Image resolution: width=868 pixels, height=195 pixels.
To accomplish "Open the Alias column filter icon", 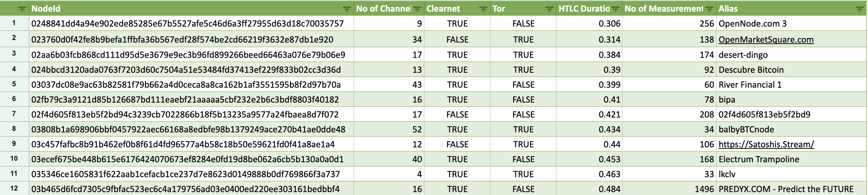I will [x=859, y=9].
